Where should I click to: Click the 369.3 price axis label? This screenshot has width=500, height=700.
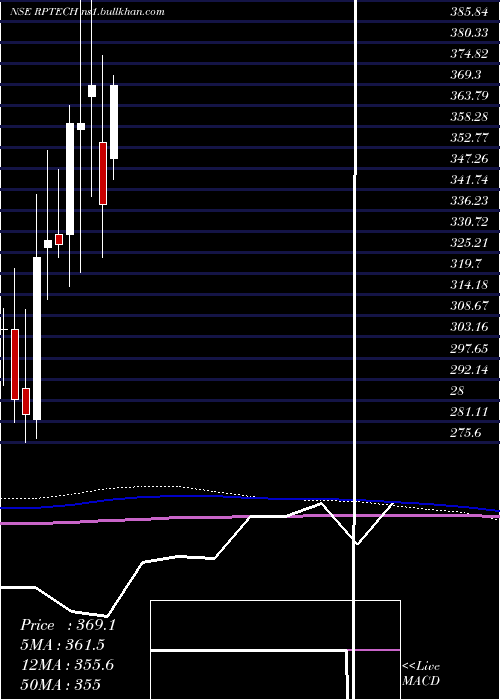[466, 75]
